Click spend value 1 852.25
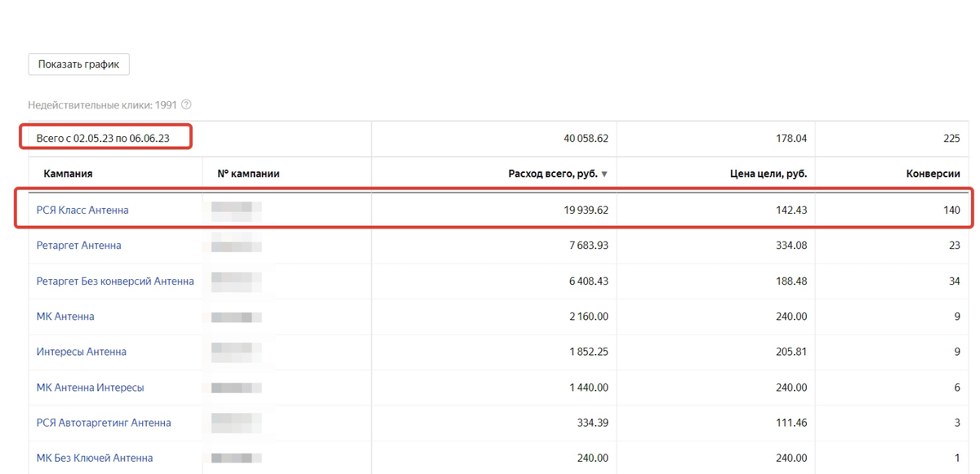This screenshot has height=474, width=980. tap(589, 352)
